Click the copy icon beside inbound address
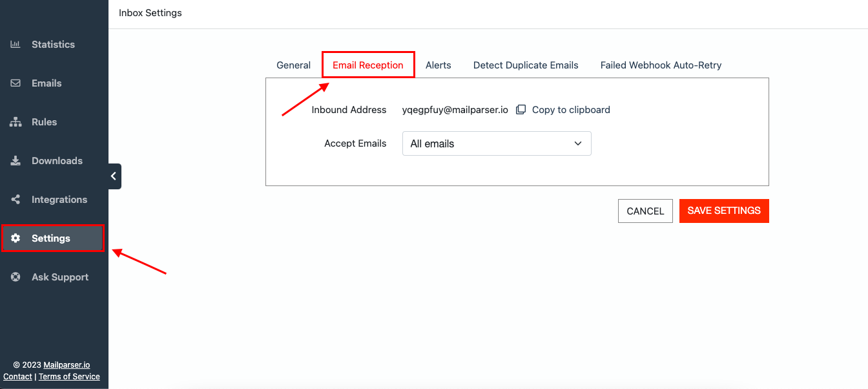The height and width of the screenshot is (389, 868). tap(521, 110)
